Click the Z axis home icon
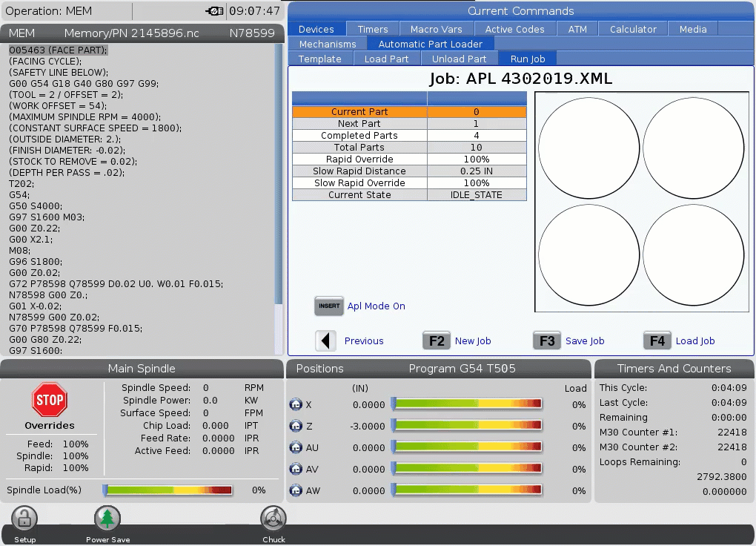Image resolution: width=756 pixels, height=546 pixels. (296, 426)
